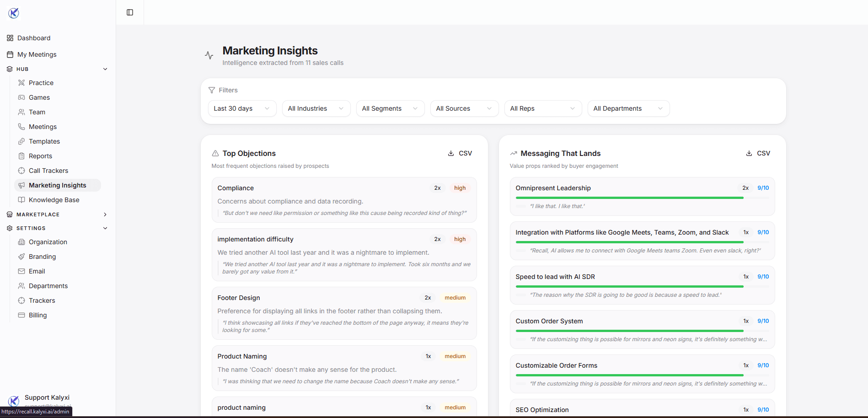Toggle the sidebar collapse icon
The image size is (868, 418).
click(x=129, y=12)
